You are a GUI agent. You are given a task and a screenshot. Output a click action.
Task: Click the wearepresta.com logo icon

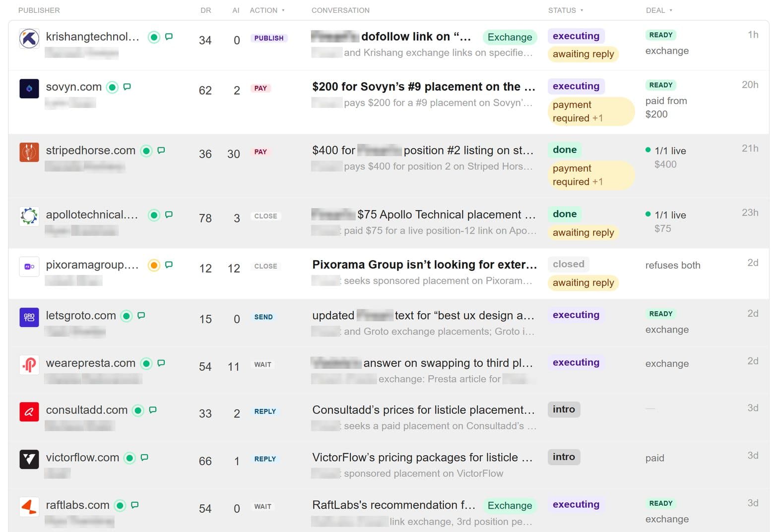coord(29,364)
